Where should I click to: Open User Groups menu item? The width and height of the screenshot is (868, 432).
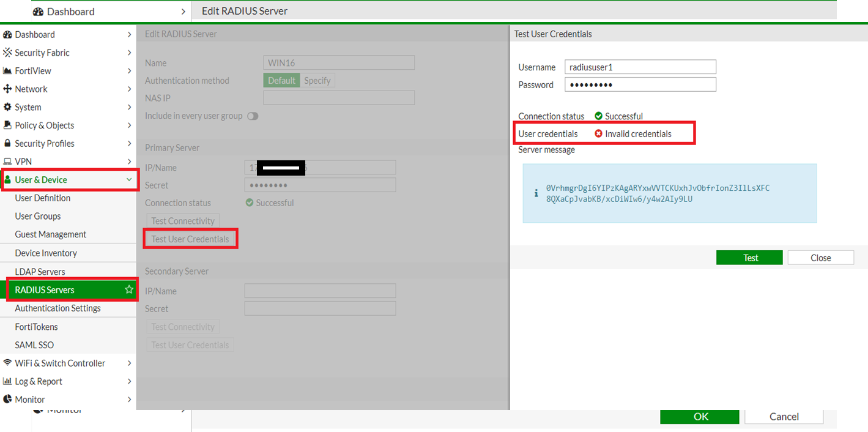(x=38, y=216)
